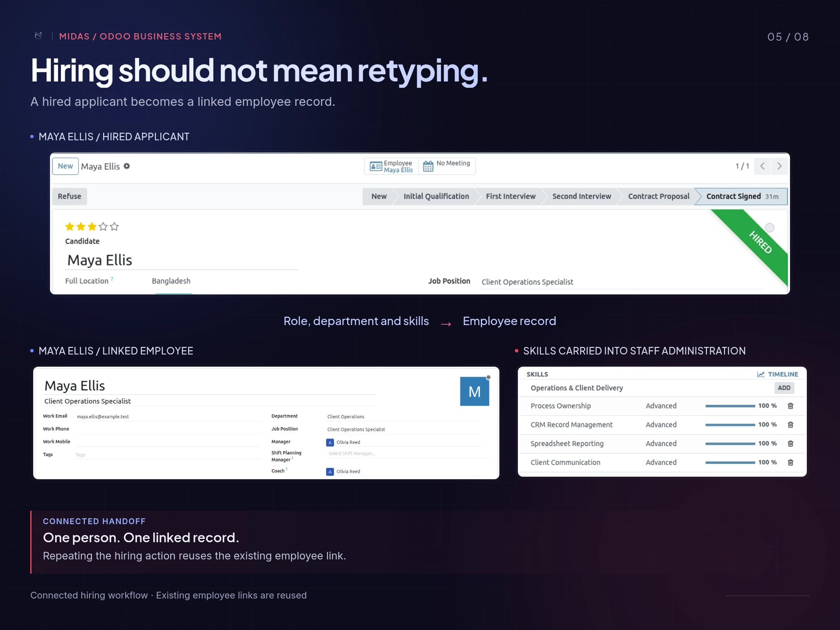Viewport: 840px width, 630px height.
Task: Click the Work Phone field
Action: coord(168,429)
